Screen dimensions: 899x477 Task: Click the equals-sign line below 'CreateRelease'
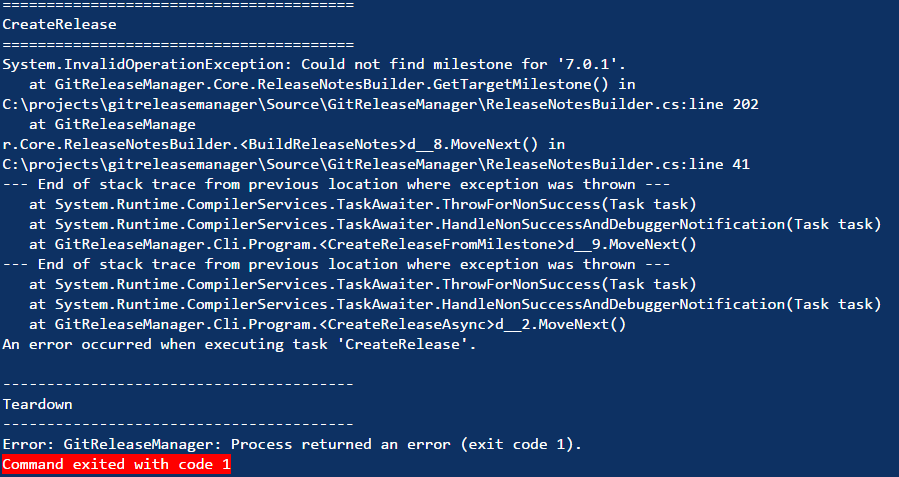point(177,44)
